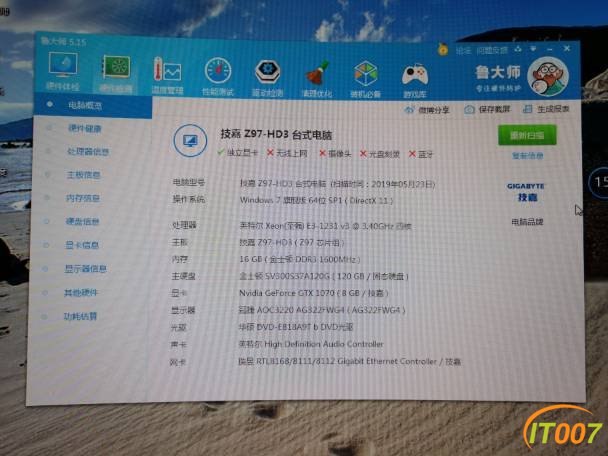Open 游戏库 gamepad icon

[x=415, y=75]
